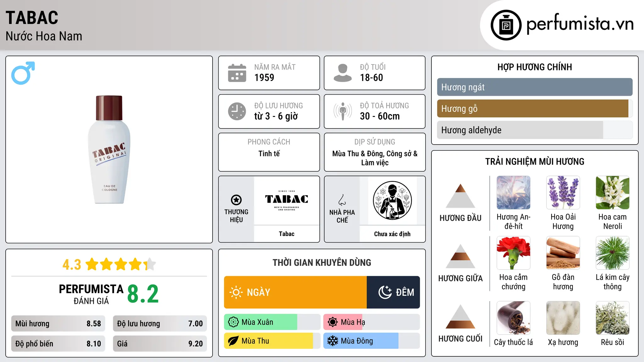Image resolution: width=644 pixels, height=362 pixels.
Task: Click the Mùa Xuân season bar
Action: (272, 322)
